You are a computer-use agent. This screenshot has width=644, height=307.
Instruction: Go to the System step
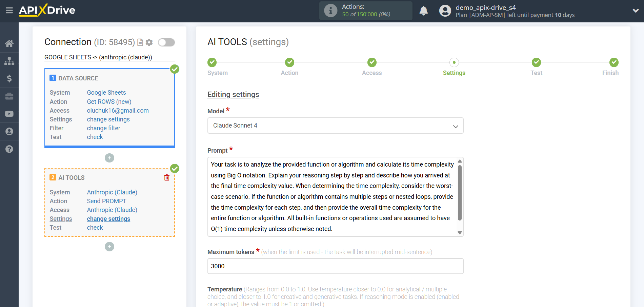(x=212, y=62)
